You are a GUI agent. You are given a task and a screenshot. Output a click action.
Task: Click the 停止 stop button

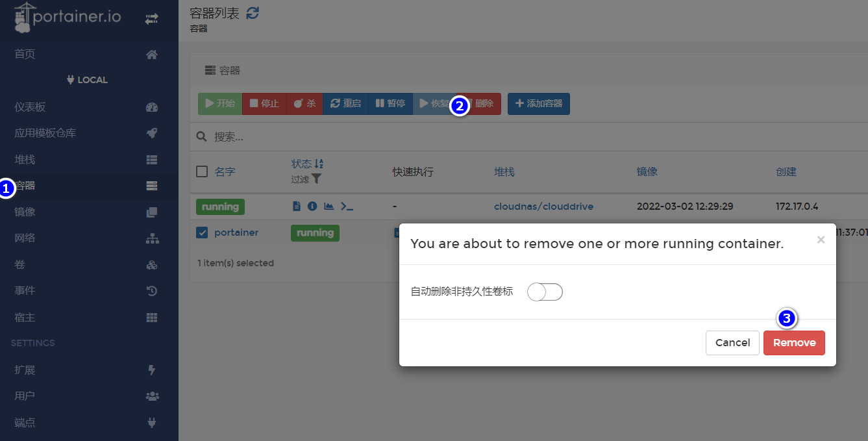[x=264, y=104]
